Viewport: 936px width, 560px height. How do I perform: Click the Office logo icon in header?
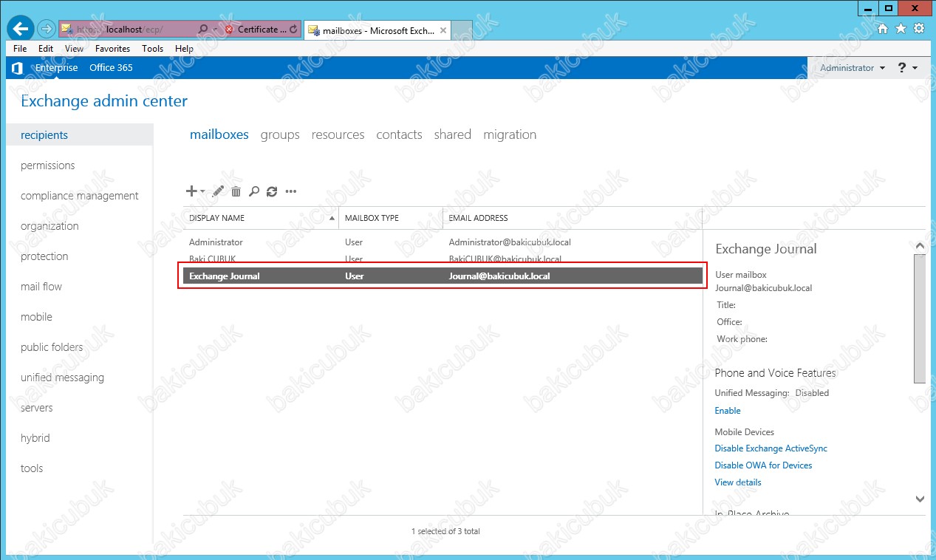pos(18,68)
